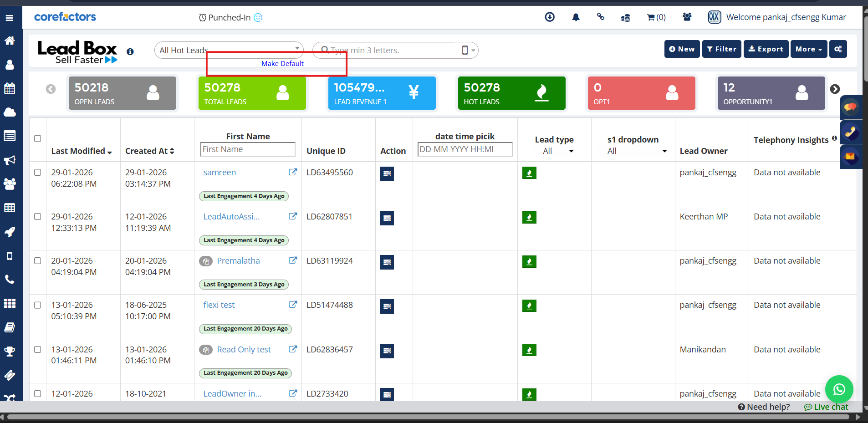Open the floating mail envelope widget
Image resolution: width=868 pixels, height=423 pixels.
click(851, 157)
